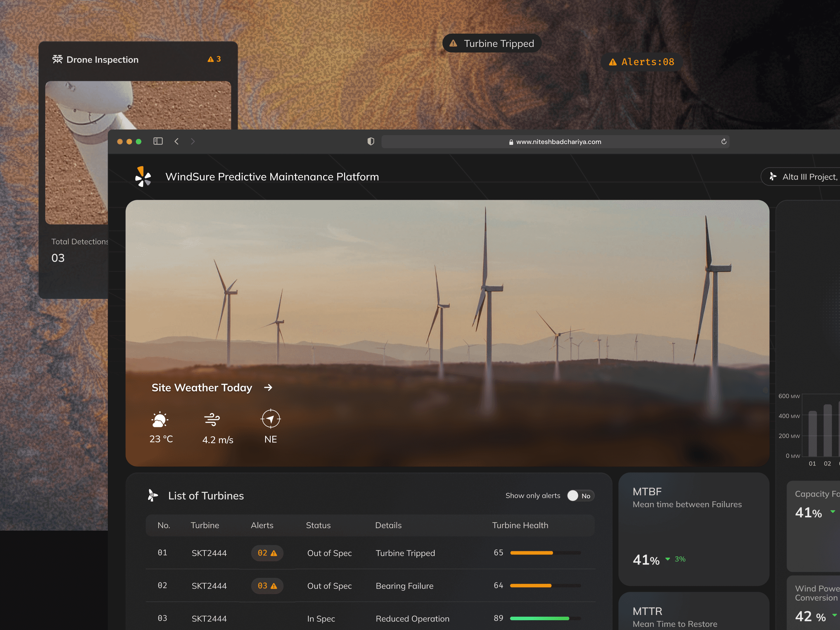This screenshot has width=840, height=630.
Task: Click the sunny weather temperature icon
Action: [160, 420]
